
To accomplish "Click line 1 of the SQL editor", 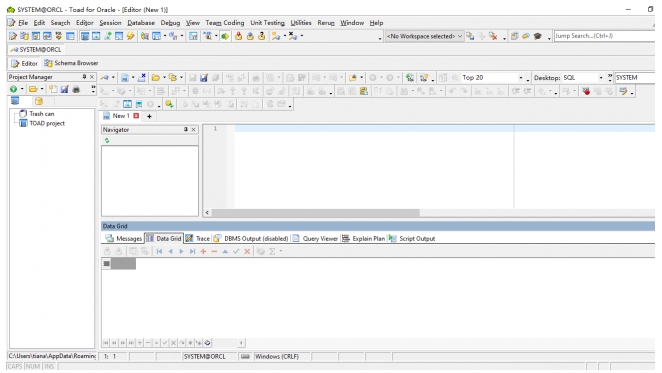I will [445, 128].
